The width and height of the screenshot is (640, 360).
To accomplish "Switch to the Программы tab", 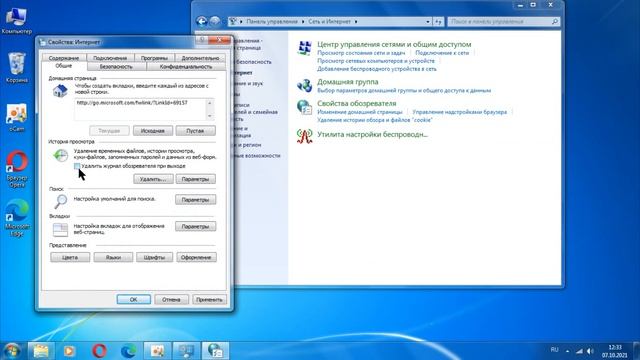I will pyautogui.click(x=154, y=58).
